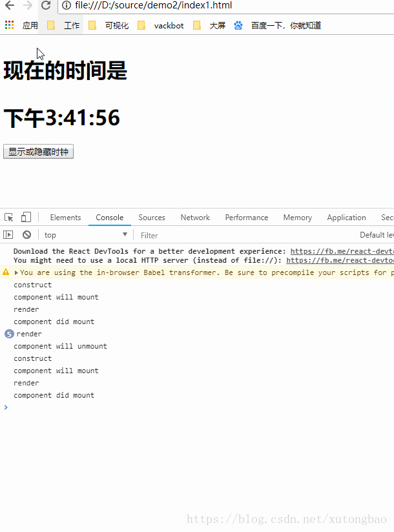394x532 pixels.
Task: Switch to the Memory tab
Action: pos(298,218)
